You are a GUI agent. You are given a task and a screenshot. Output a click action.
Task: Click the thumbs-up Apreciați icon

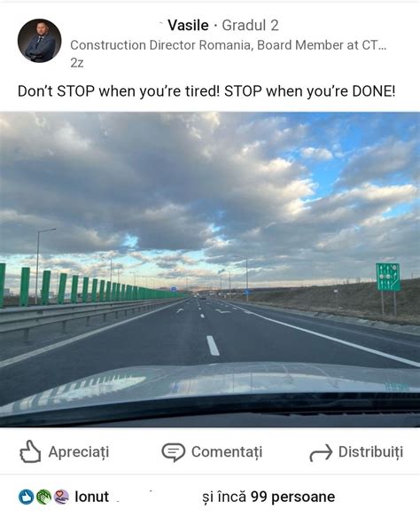30,451
